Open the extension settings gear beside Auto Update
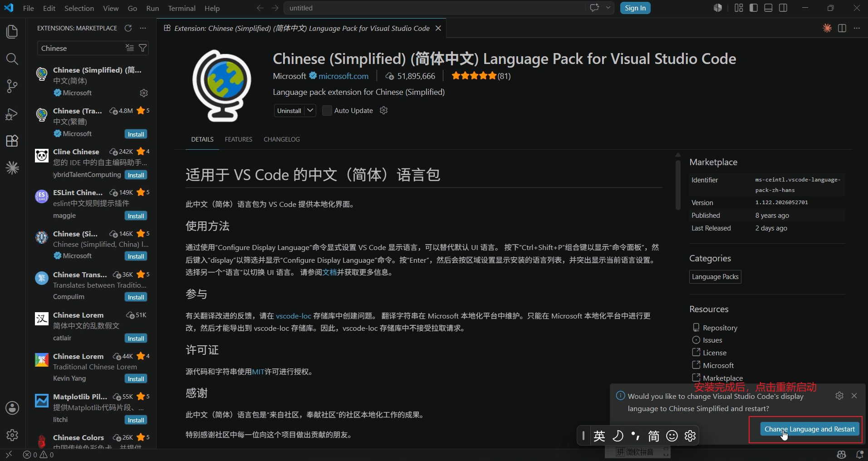868x461 pixels. (x=384, y=110)
